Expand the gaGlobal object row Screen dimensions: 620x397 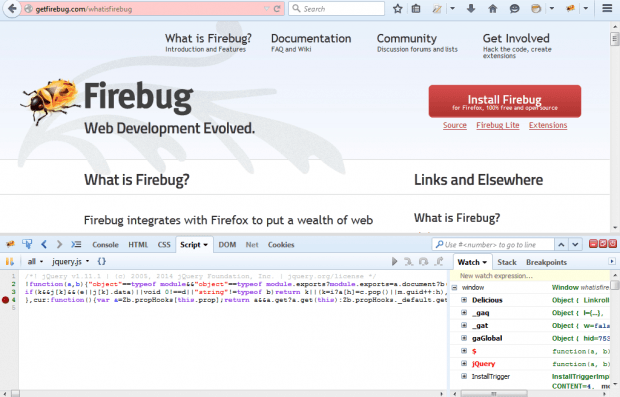(464, 338)
